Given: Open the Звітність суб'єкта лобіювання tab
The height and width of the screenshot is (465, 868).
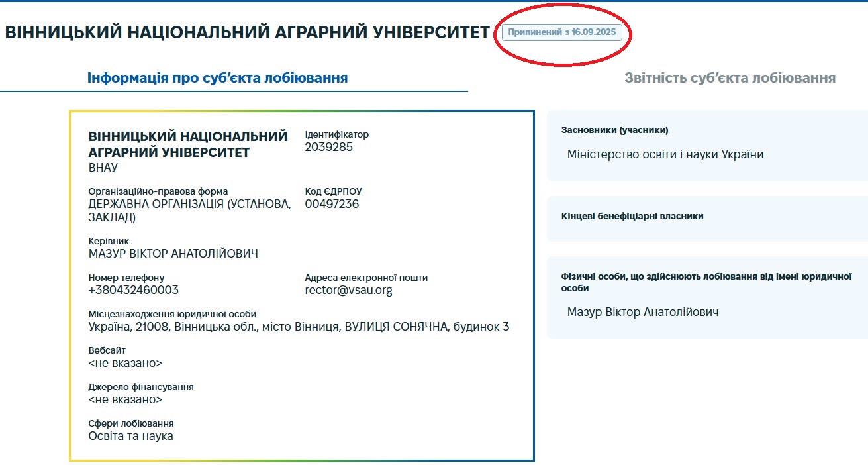Looking at the screenshot, I should click(730, 78).
